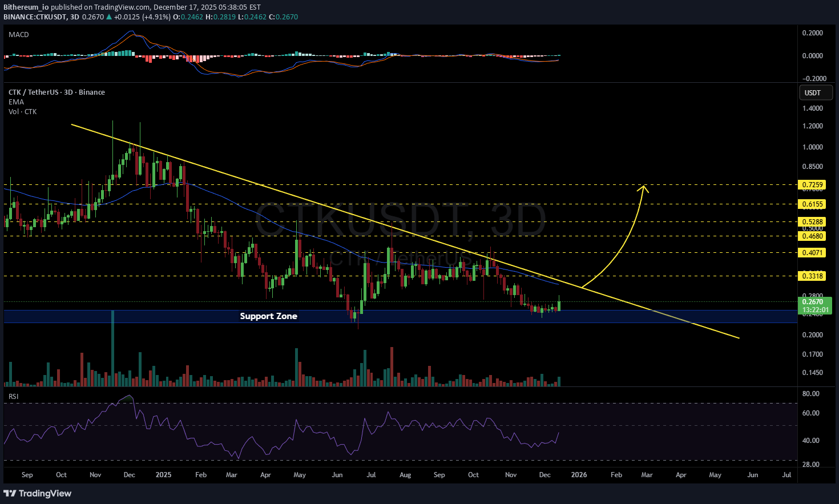Click the EMA indicator label
The width and height of the screenshot is (839, 504).
[x=16, y=102]
